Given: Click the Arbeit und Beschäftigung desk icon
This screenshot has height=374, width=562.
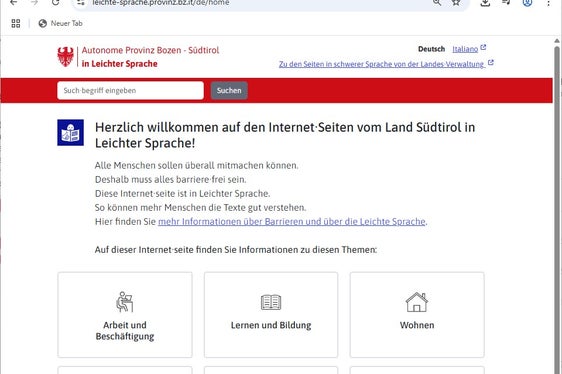Looking at the screenshot, I should (125, 302).
